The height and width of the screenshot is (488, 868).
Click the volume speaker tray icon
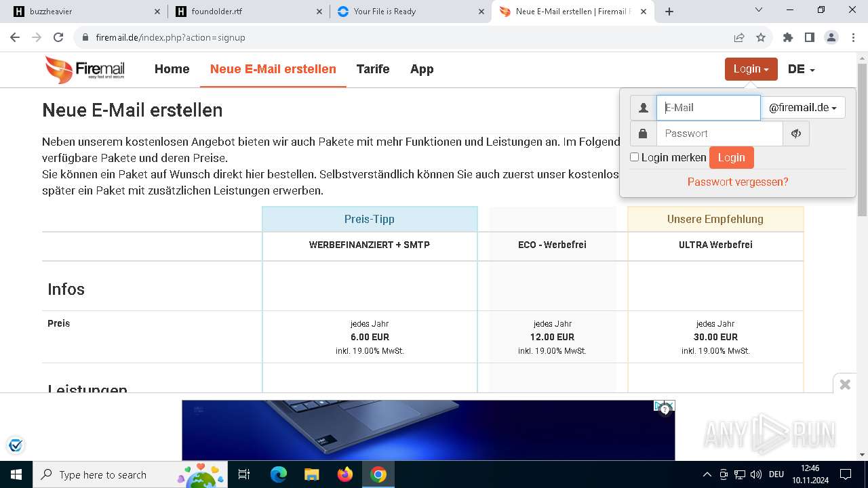pos(756,474)
